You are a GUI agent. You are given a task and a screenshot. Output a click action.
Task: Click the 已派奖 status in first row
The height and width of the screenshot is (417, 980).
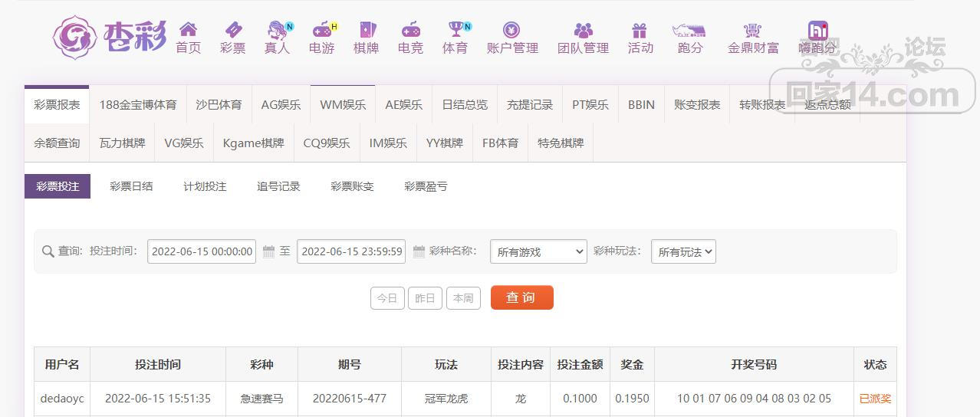coord(875,399)
